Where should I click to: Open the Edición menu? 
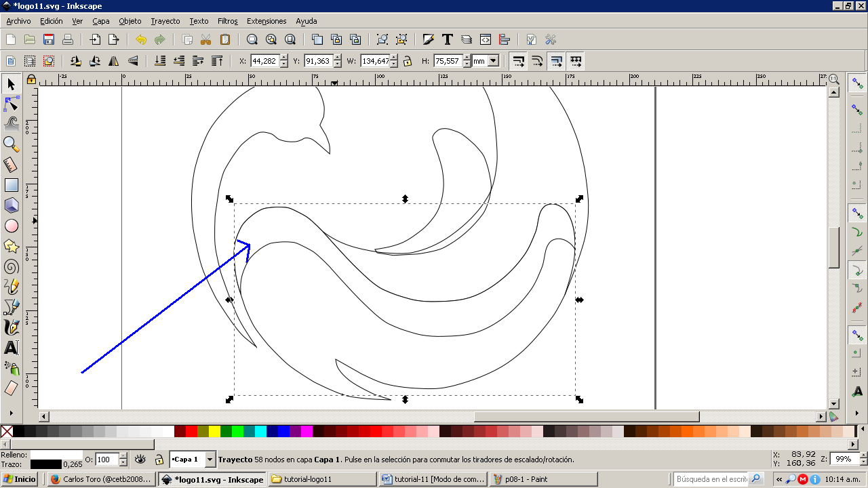point(52,21)
